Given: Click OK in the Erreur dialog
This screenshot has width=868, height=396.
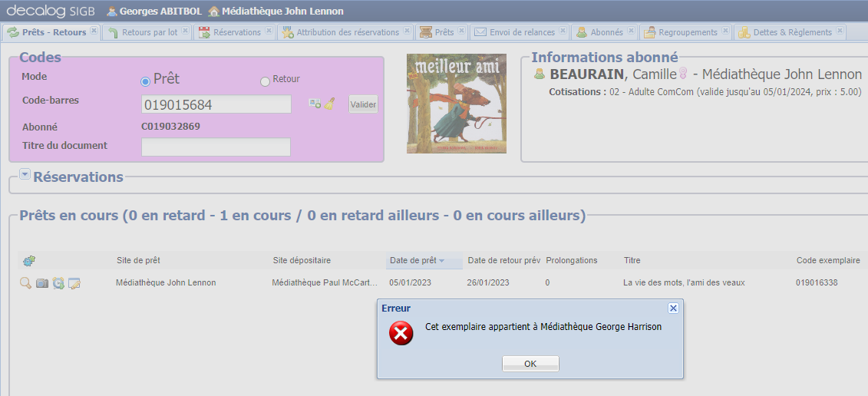Looking at the screenshot, I should pos(530,364).
